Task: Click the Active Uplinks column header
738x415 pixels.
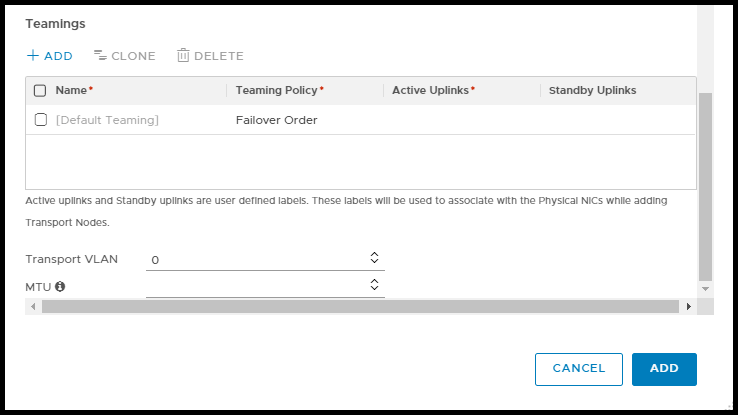Action: (432, 91)
